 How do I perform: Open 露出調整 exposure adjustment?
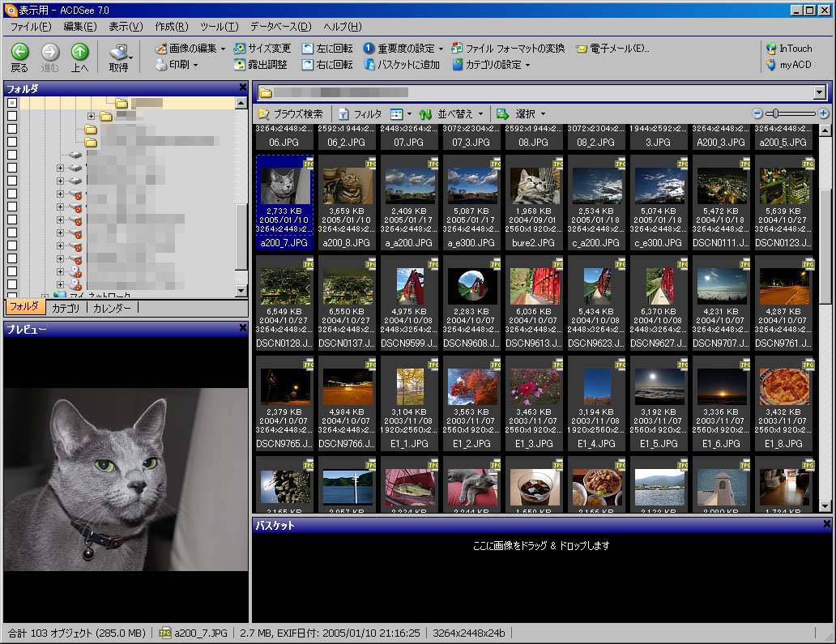click(x=262, y=64)
